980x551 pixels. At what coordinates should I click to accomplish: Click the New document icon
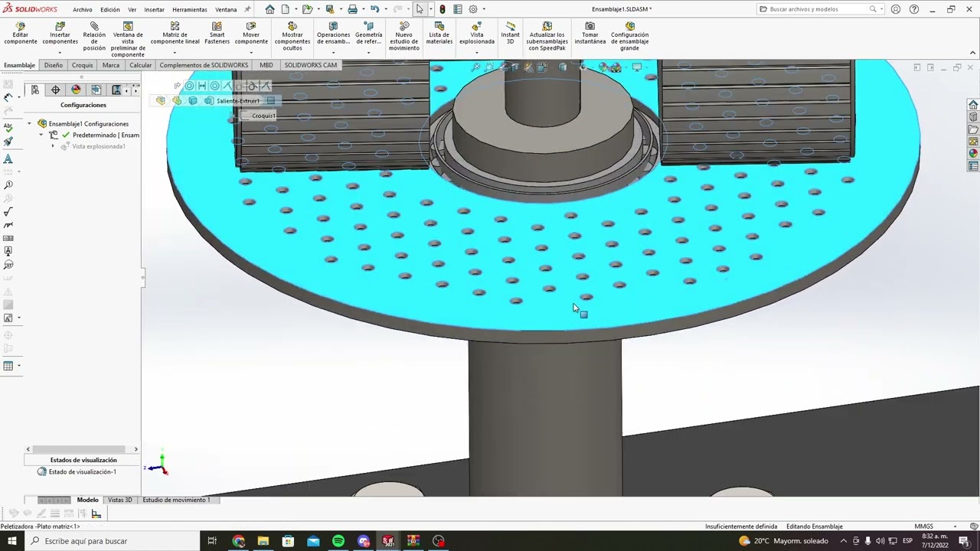click(x=285, y=9)
